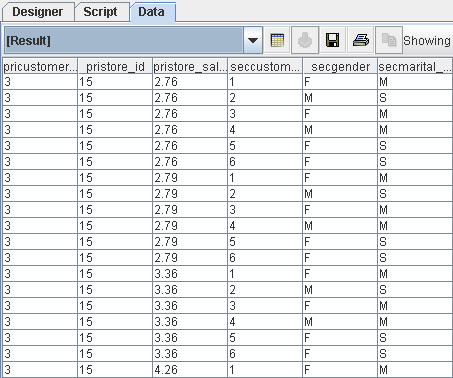
Task: Click the pristore_sal column header
Action: [x=190, y=66]
